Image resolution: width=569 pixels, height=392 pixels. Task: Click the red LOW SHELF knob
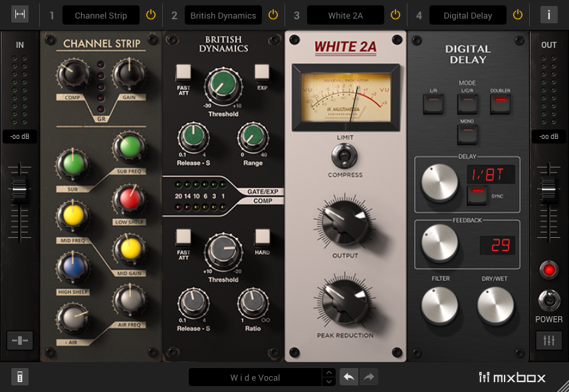point(129,199)
